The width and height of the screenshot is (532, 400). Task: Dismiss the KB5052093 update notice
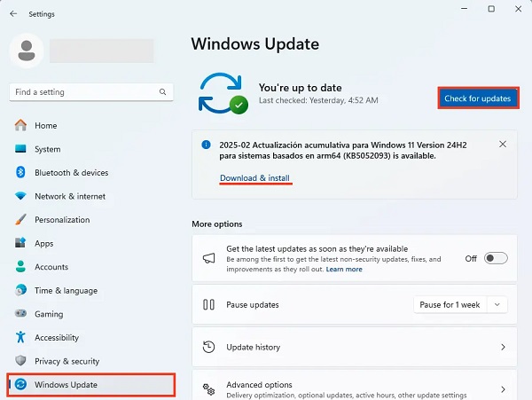coord(503,145)
